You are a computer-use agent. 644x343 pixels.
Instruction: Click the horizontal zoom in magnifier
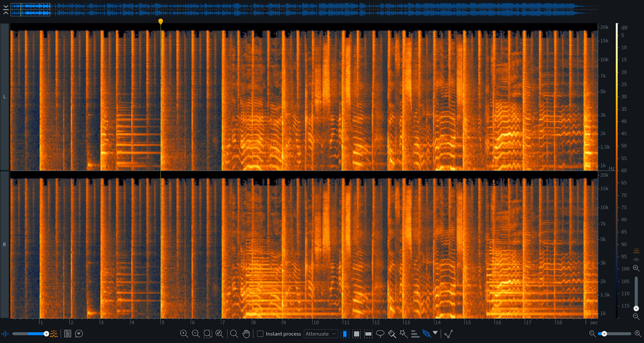point(638,334)
